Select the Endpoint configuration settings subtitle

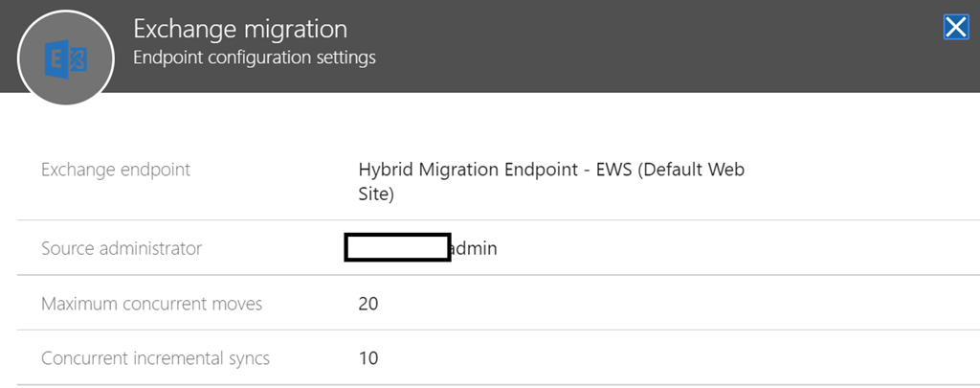(x=255, y=57)
